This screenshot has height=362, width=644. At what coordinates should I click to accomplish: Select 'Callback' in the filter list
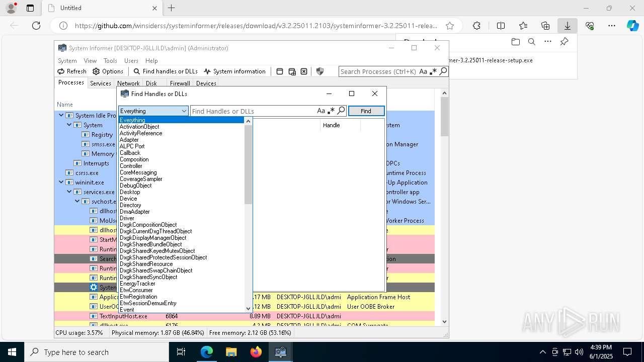pyautogui.click(x=181, y=153)
